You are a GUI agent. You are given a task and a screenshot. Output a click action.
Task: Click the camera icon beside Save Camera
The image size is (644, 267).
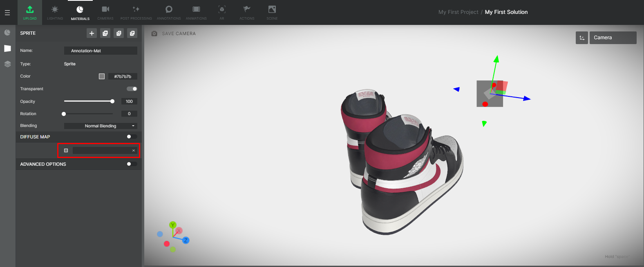[x=154, y=33]
